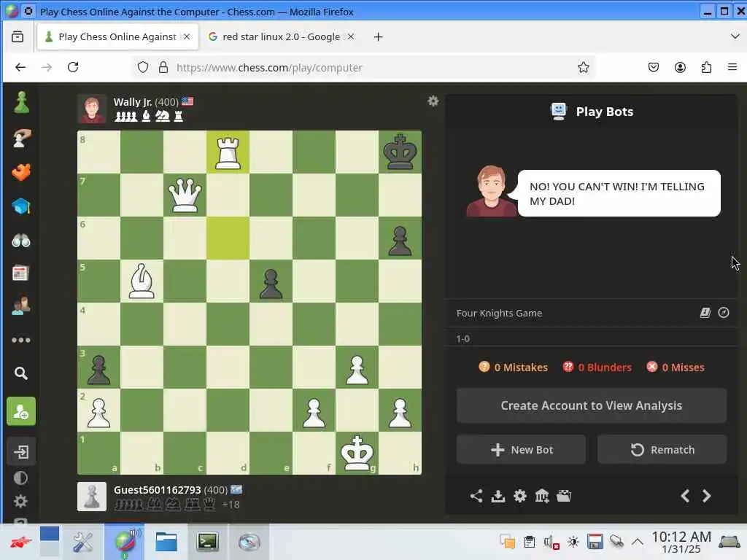747x560 pixels.
Task: Click the 0 Misses counter
Action: 676,367
